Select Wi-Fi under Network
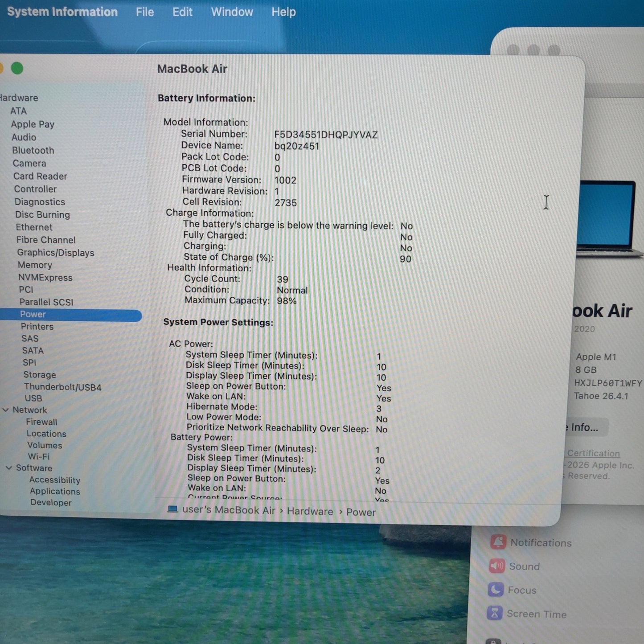Image resolution: width=644 pixels, height=644 pixels. click(x=39, y=456)
